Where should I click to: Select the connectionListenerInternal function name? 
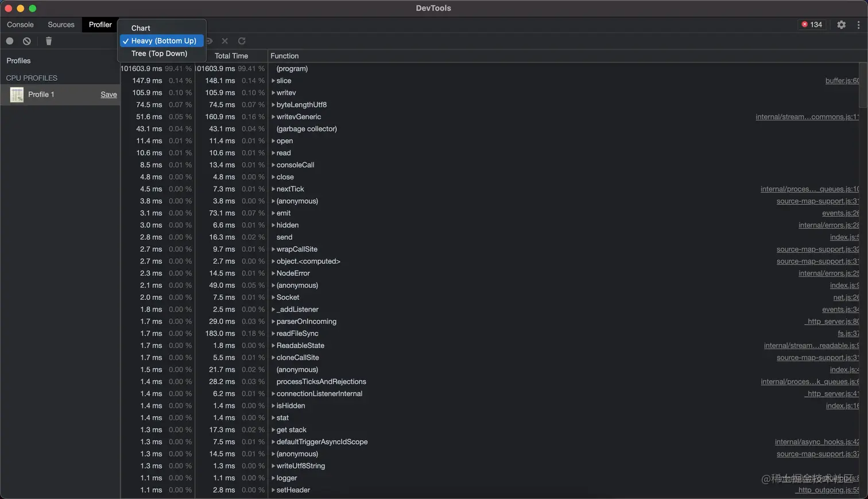[319, 394]
